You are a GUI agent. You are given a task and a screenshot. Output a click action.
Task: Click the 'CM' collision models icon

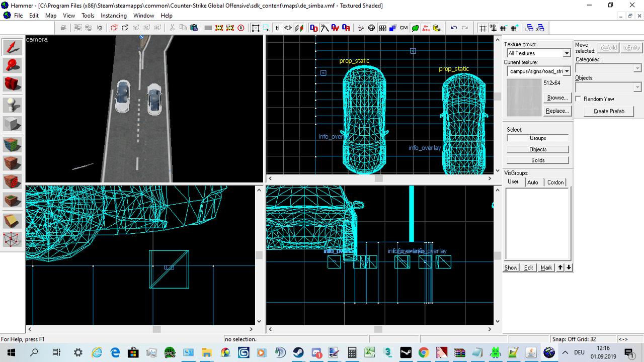(x=404, y=28)
